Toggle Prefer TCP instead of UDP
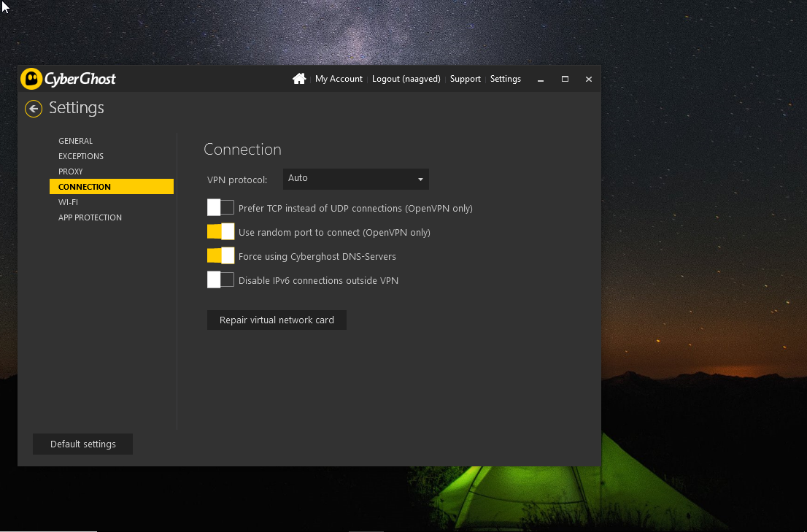This screenshot has width=807, height=532. coord(221,208)
